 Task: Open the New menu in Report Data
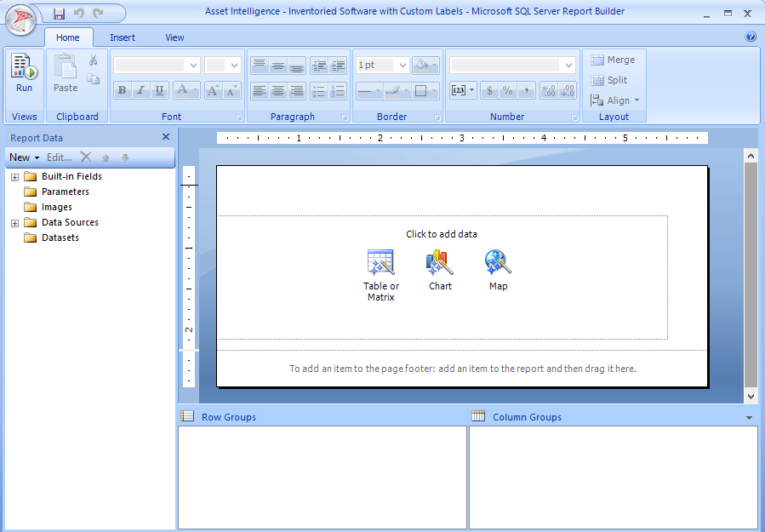pyautogui.click(x=25, y=157)
